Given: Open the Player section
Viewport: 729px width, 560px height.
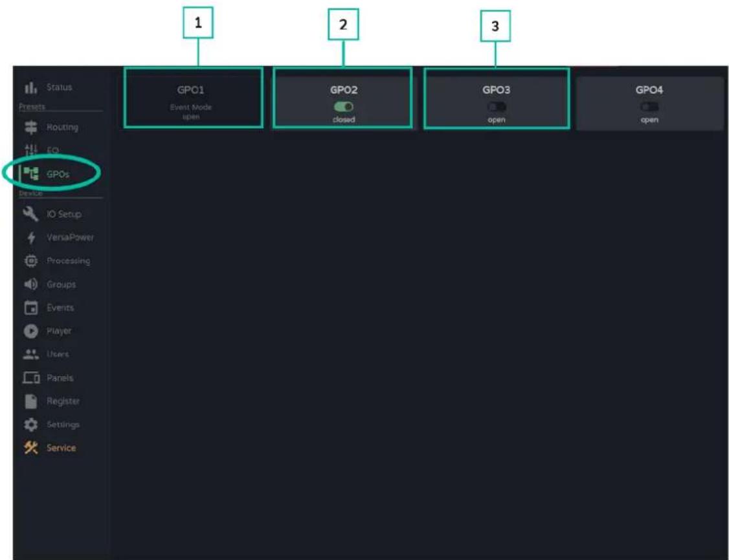Looking at the screenshot, I should (x=59, y=331).
